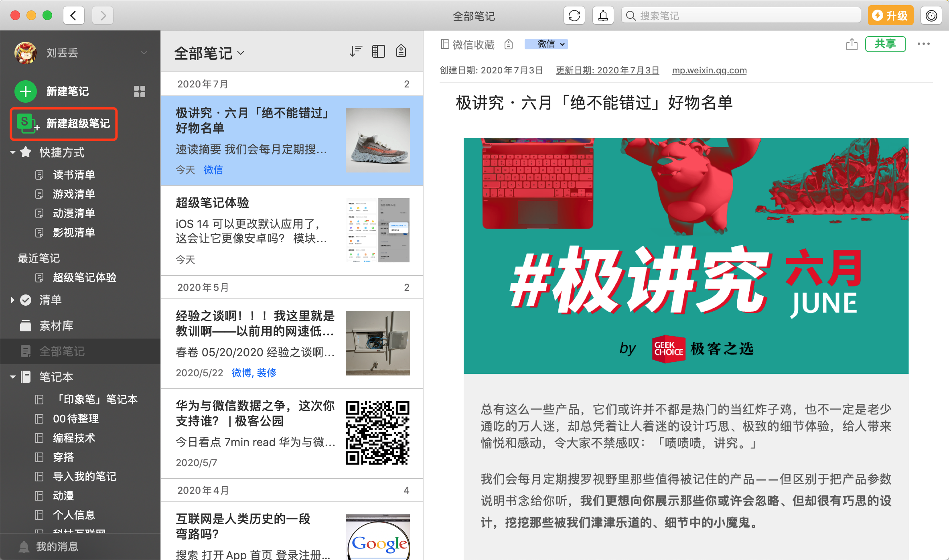Open the 导入我的笔记 notebook
949x560 pixels.
tap(84, 477)
